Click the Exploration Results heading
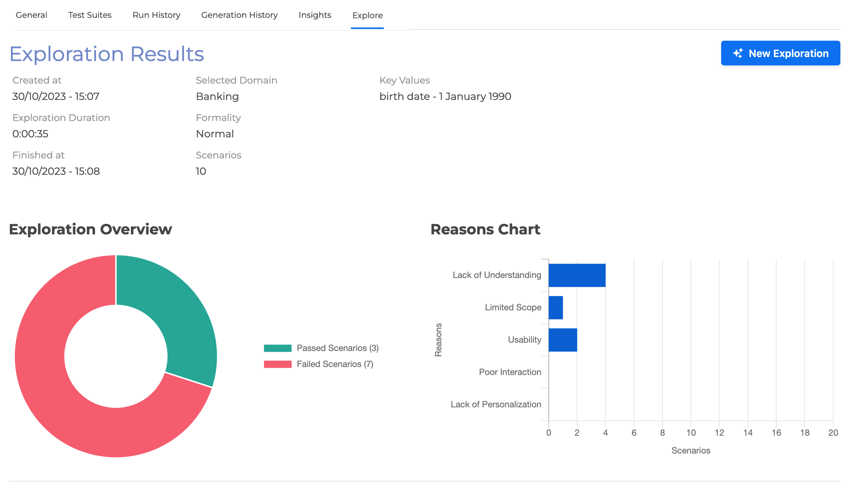This screenshot has width=868, height=500. [107, 54]
